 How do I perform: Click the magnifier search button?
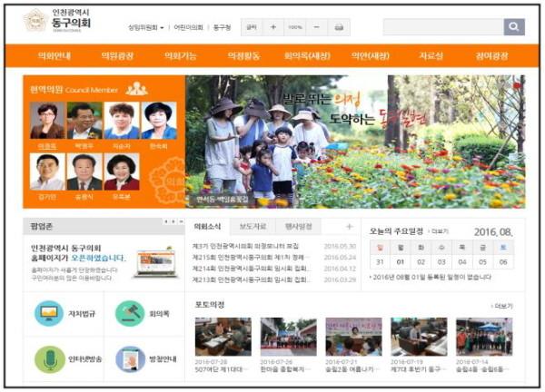pos(514,27)
